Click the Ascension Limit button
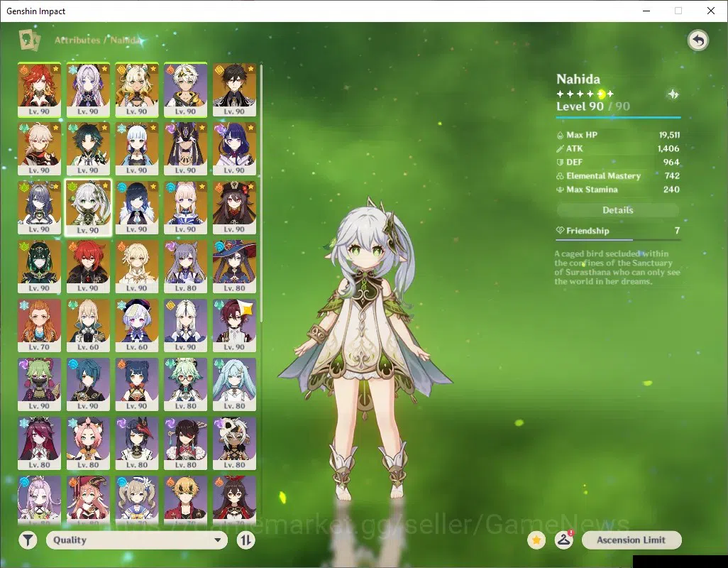Image resolution: width=728 pixels, height=568 pixels. click(x=632, y=540)
